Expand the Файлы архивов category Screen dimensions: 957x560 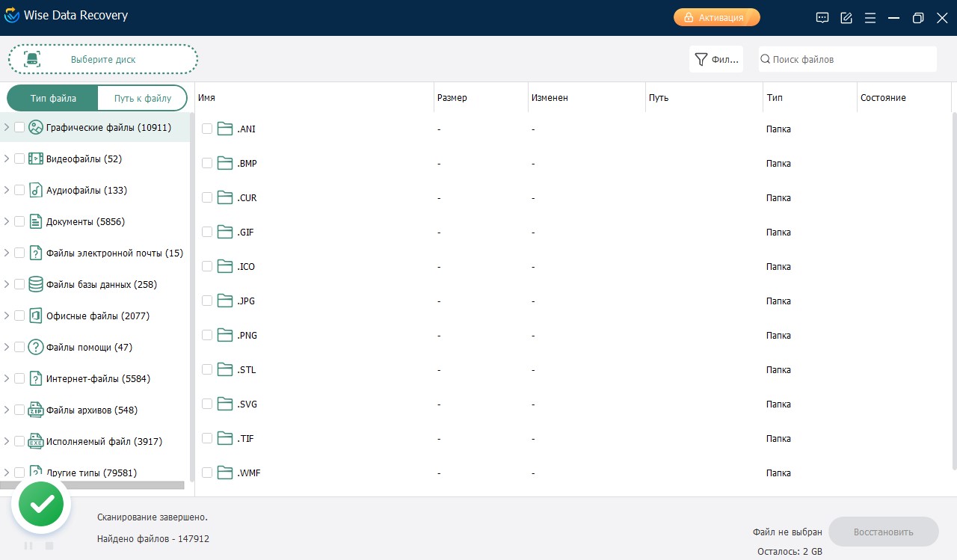7,410
